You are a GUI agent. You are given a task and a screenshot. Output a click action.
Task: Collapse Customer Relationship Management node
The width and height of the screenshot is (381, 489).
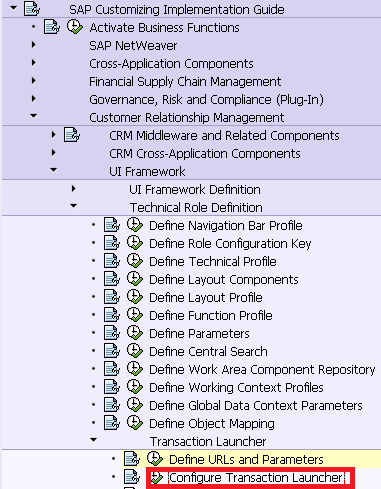coord(33,116)
